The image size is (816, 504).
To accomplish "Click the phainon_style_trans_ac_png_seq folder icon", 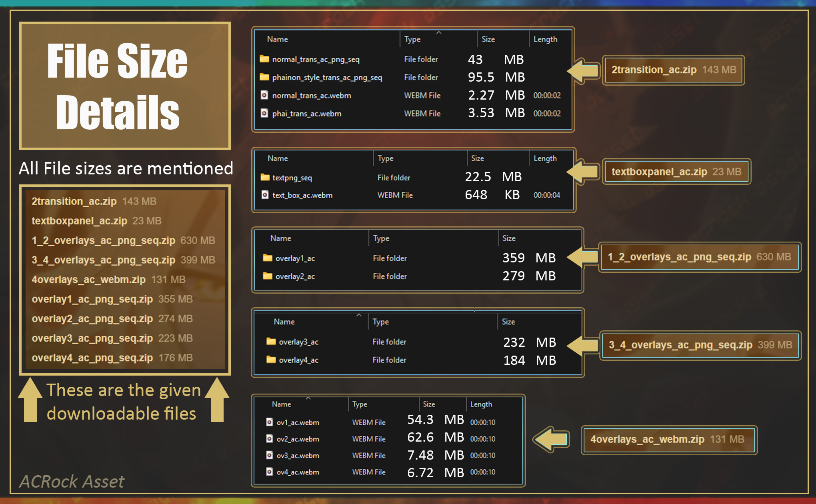I will click(x=264, y=77).
